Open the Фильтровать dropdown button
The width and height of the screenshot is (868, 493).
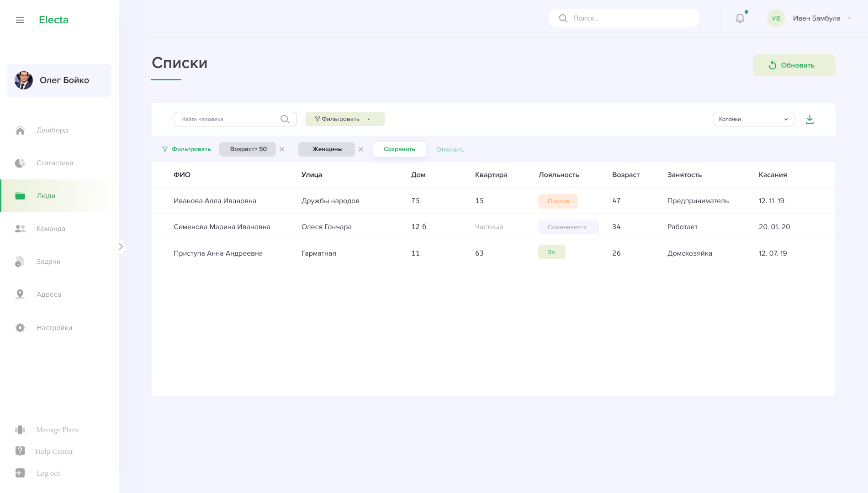[345, 119]
